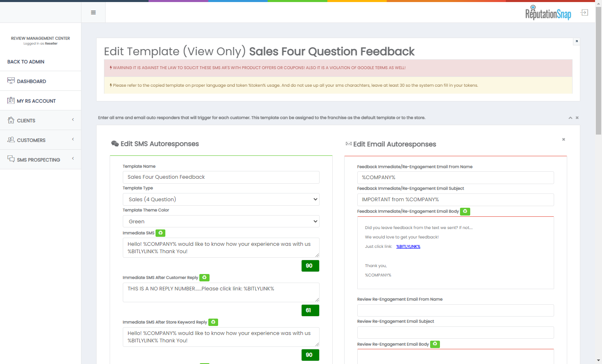Click the Back to Admin link
This screenshot has height=364, width=602.
tap(26, 62)
